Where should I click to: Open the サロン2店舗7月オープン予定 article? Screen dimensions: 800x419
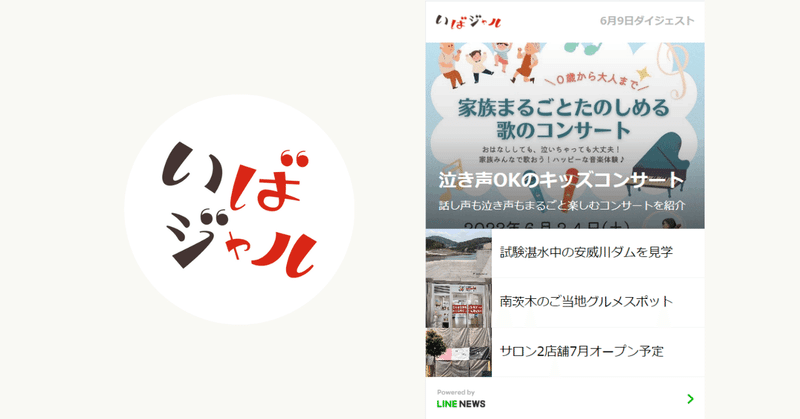tap(582, 351)
